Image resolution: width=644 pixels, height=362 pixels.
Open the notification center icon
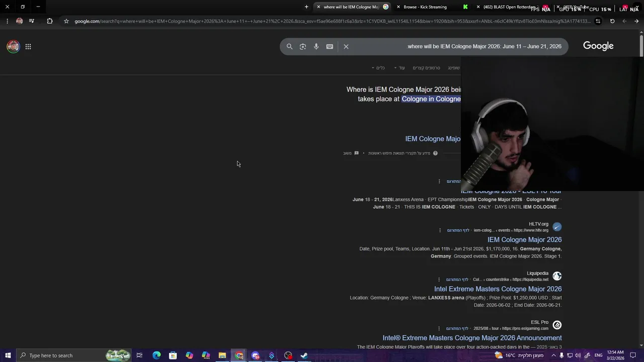tap(633, 355)
